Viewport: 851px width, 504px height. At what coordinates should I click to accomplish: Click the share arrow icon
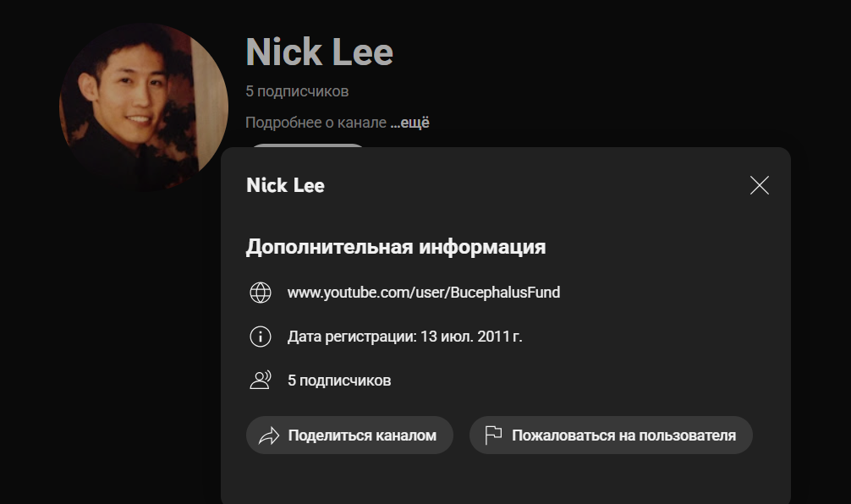click(x=269, y=436)
